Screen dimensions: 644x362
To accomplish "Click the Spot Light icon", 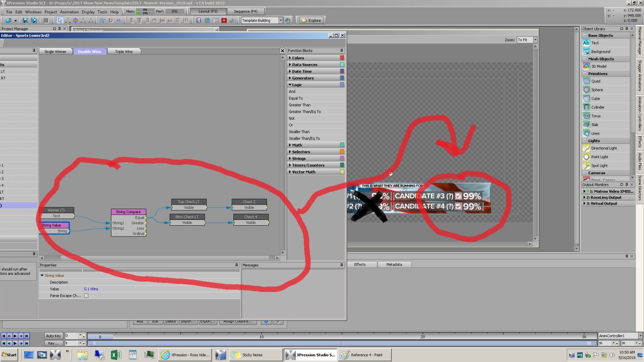I will click(586, 165).
